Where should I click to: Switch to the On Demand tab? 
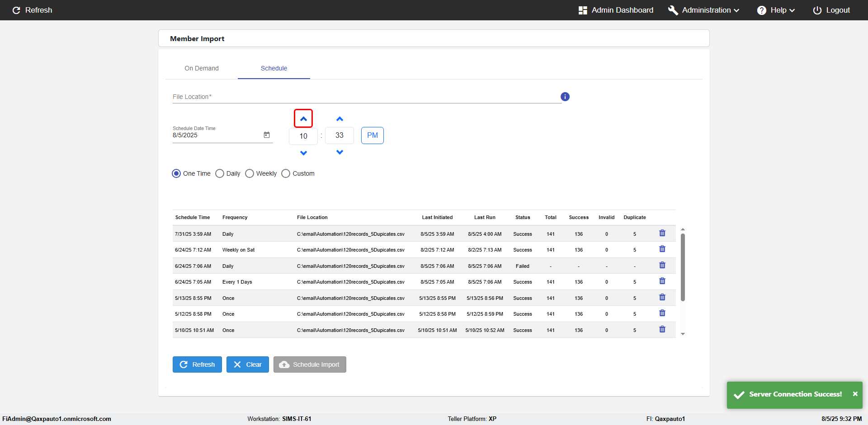pos(201,68)
